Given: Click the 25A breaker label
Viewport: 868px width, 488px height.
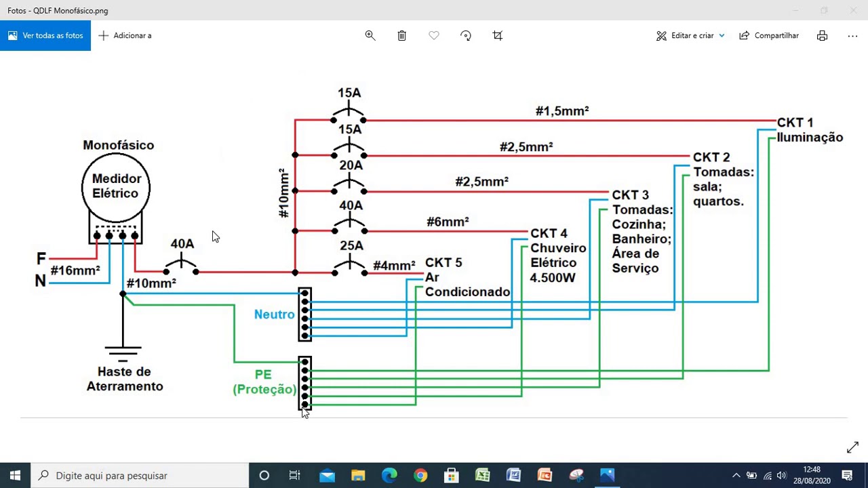Looking at the screenshot, I should [352, 245].
